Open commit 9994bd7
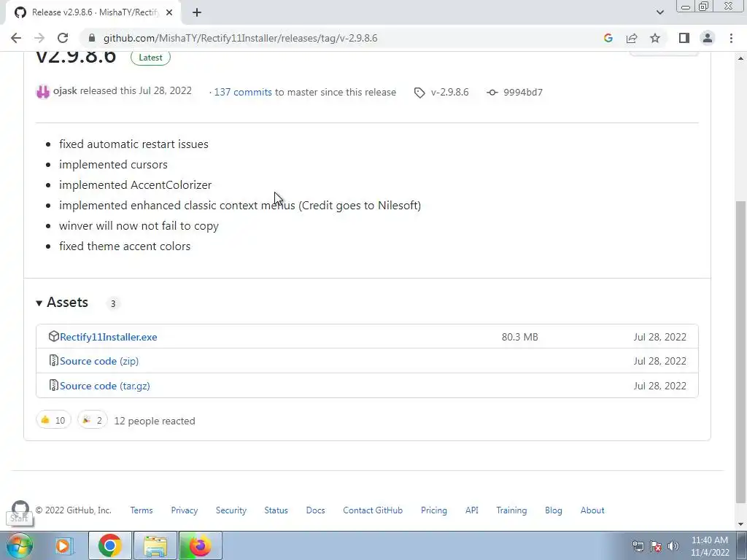 tap(522, 92)
